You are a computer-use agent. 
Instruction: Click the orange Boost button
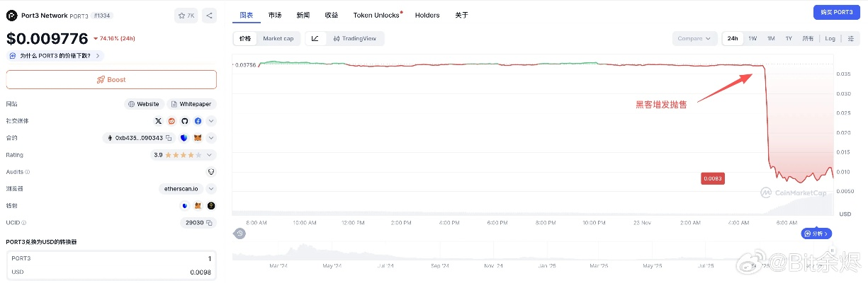coord(111,79)
